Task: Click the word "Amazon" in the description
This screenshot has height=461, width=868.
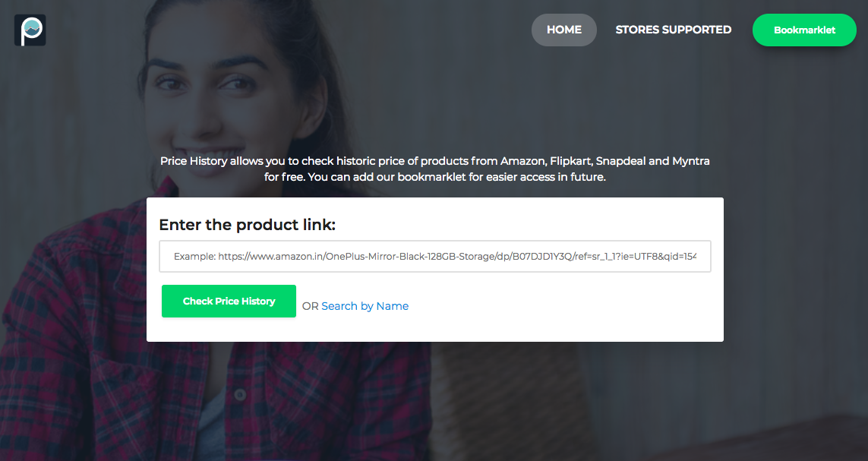Action: click(522, 161)
